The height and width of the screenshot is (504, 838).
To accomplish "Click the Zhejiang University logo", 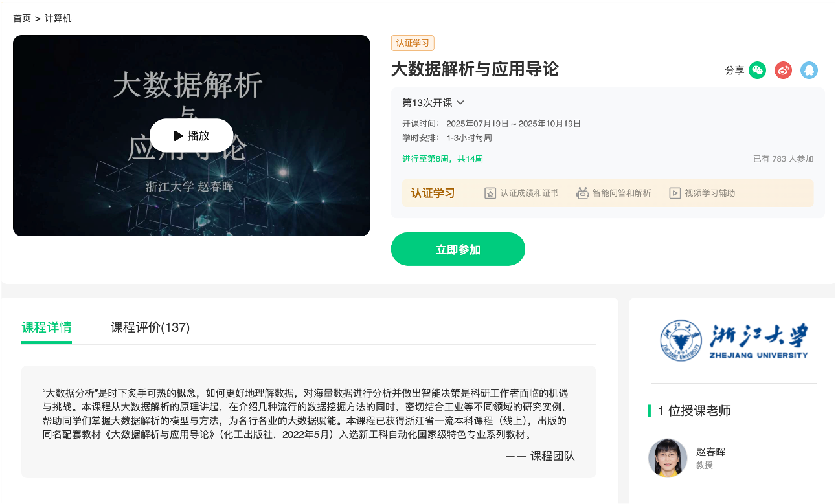I will 734,341.
